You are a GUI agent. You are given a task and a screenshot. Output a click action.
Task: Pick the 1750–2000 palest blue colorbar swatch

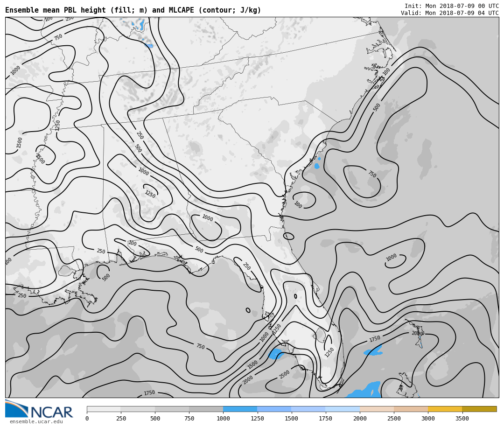[343, 409]
